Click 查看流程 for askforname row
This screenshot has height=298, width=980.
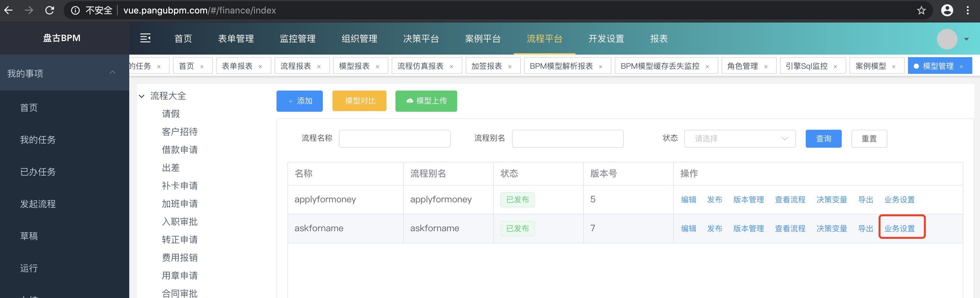pyautogui.click(x=790, y=228)
